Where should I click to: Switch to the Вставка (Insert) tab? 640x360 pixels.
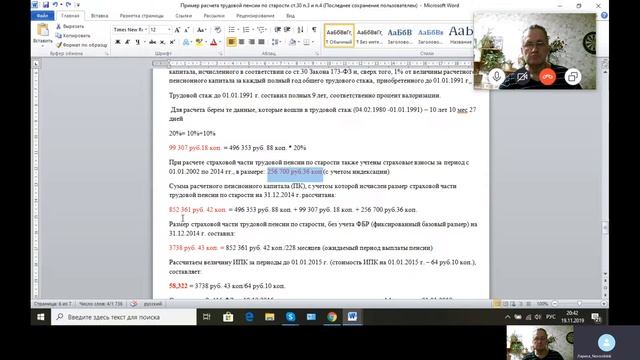click(x=100, y=16)
